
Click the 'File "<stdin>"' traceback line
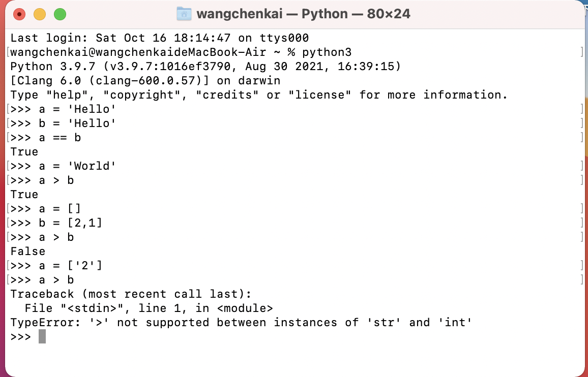coord(149,308)
